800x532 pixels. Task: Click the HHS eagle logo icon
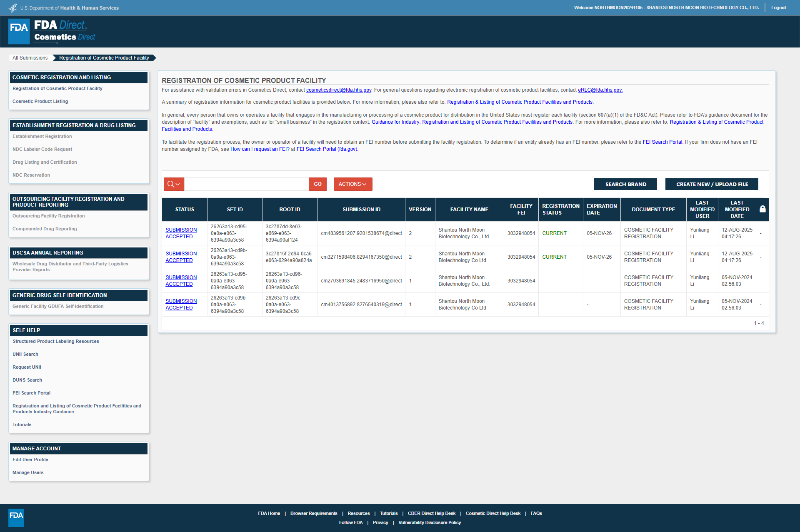click(13, 8)
